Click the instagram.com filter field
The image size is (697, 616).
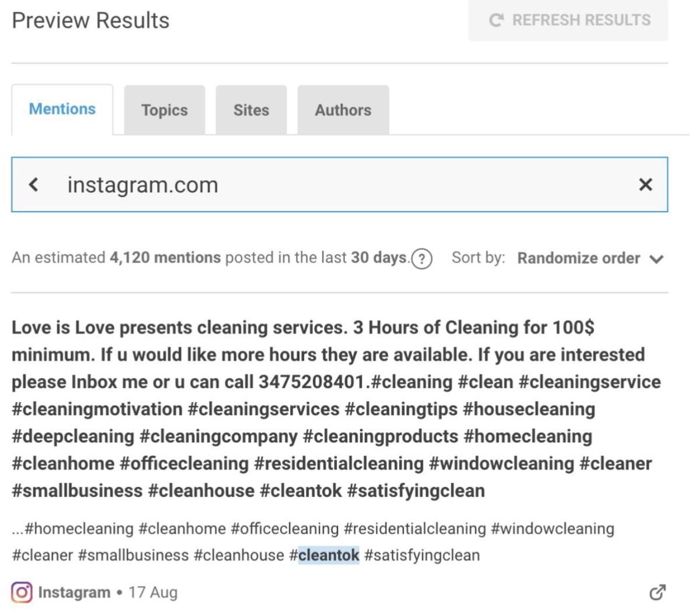point(340,184)
